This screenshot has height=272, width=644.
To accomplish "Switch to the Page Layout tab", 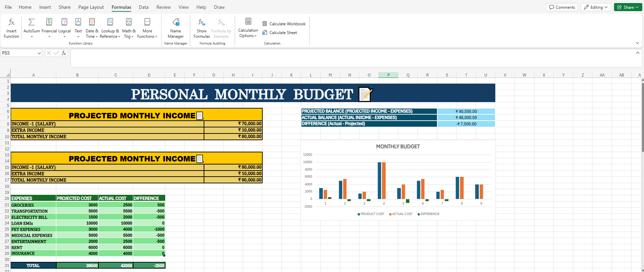I will coord(91,7).
